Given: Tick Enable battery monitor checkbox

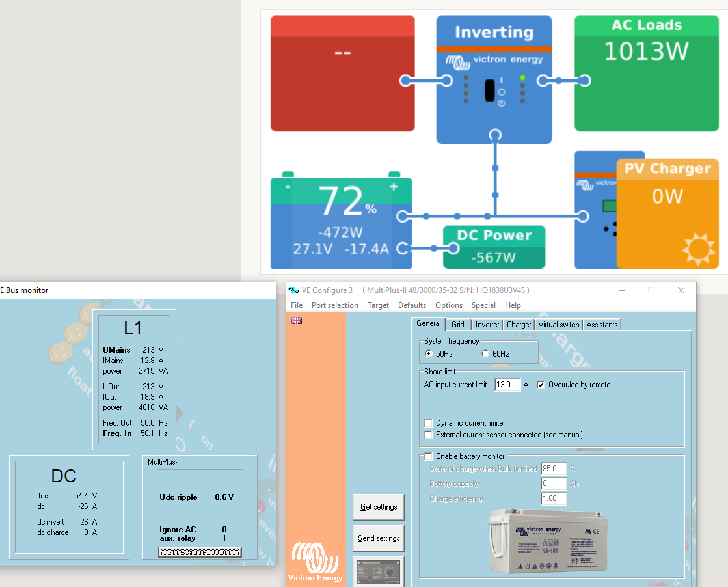Looking at the screenshot, I should coord(429,456).
